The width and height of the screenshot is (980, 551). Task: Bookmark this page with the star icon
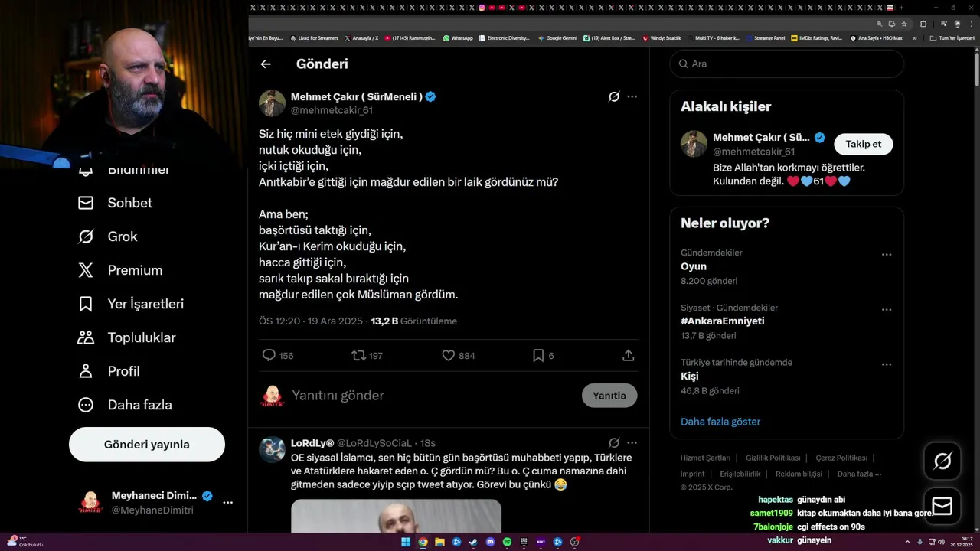[x=904, y=24]
